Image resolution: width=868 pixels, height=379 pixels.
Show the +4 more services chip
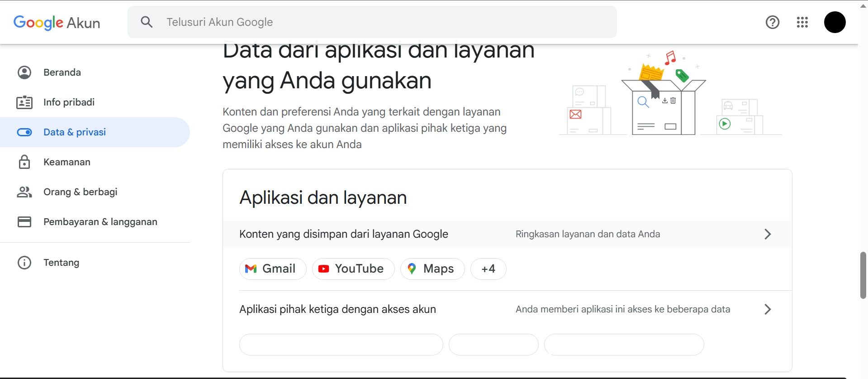pos(488,269)
